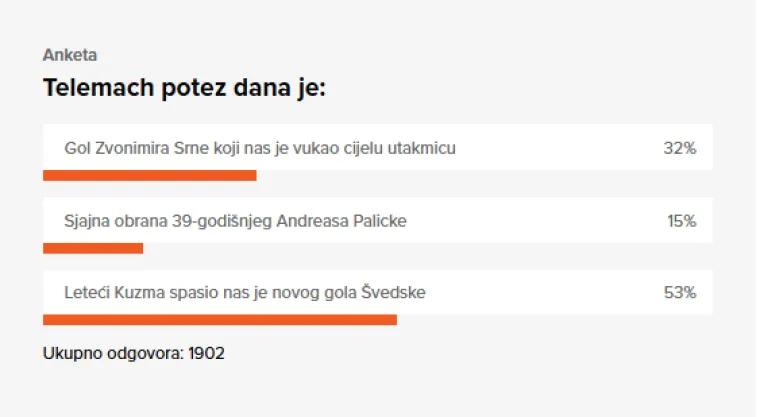Image resolution: width=760 pixels, height=417 pixels.
Task: Click the "Ukupno odgovora" total line
Action: (x=134, y=353)
